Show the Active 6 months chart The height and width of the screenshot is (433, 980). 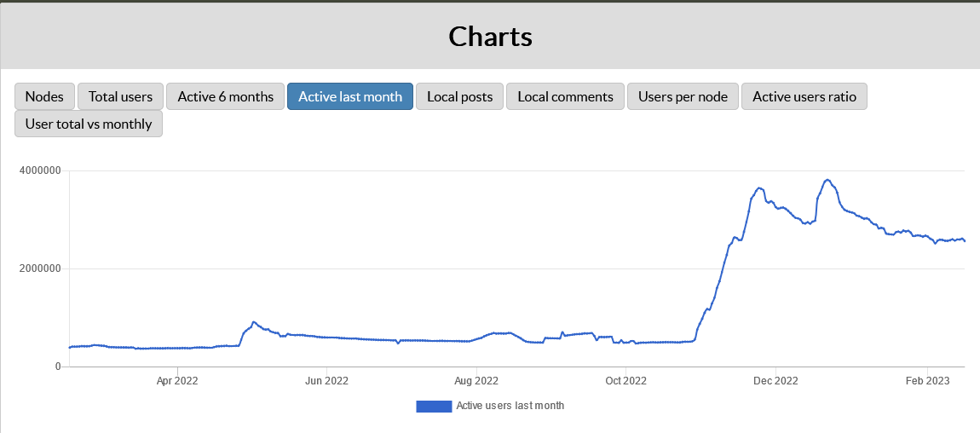tap(225, 96)
